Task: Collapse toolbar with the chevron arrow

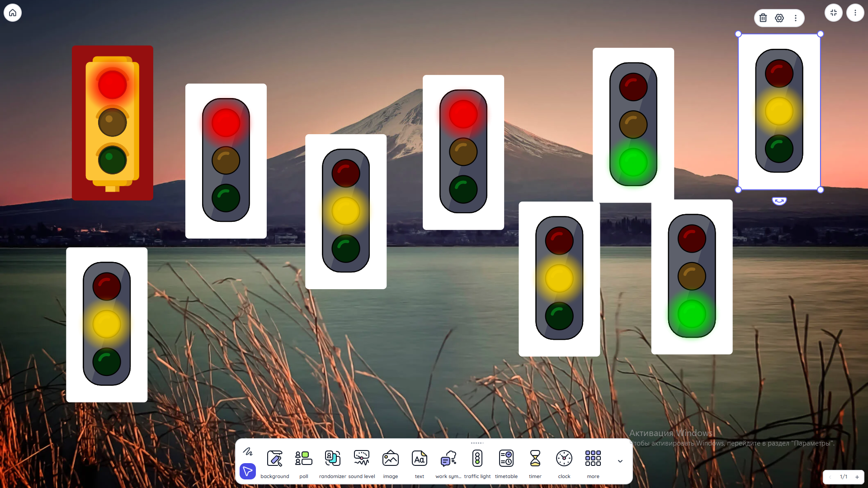Action: [x=620, y=461]
